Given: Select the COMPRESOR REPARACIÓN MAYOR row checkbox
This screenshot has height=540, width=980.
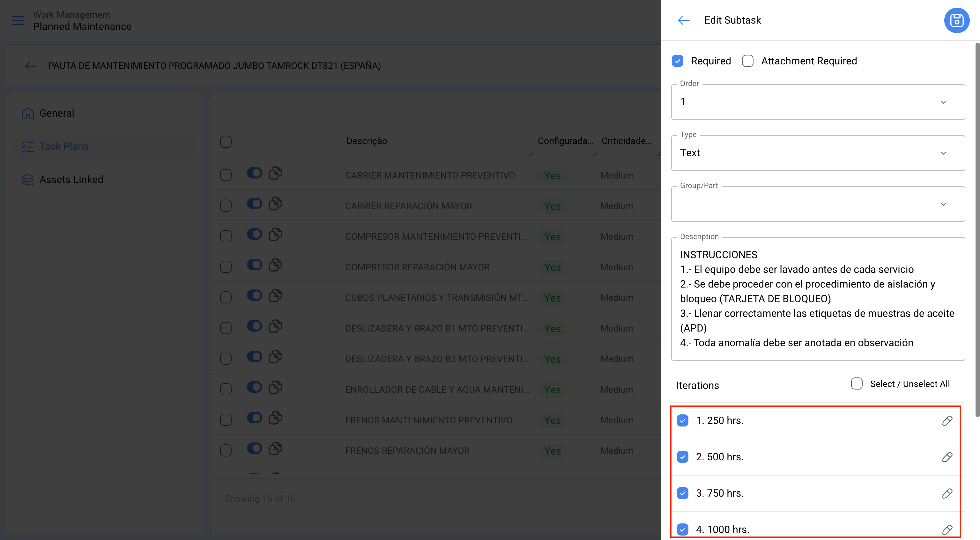Looking at the screenshot, I should [x=226, y=267].
